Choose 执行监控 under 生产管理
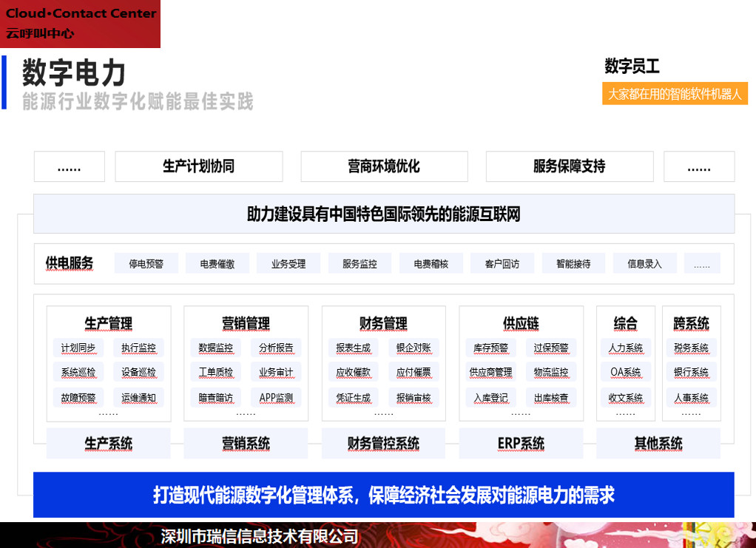The height and width of the screenshot is (548, 756). click(139, 348)
